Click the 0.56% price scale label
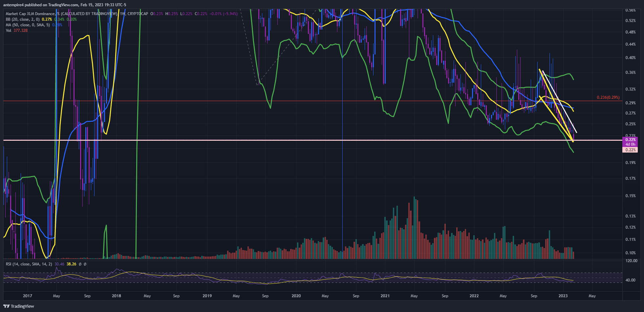Screen dimensions: 644x312 click(631, 10)
